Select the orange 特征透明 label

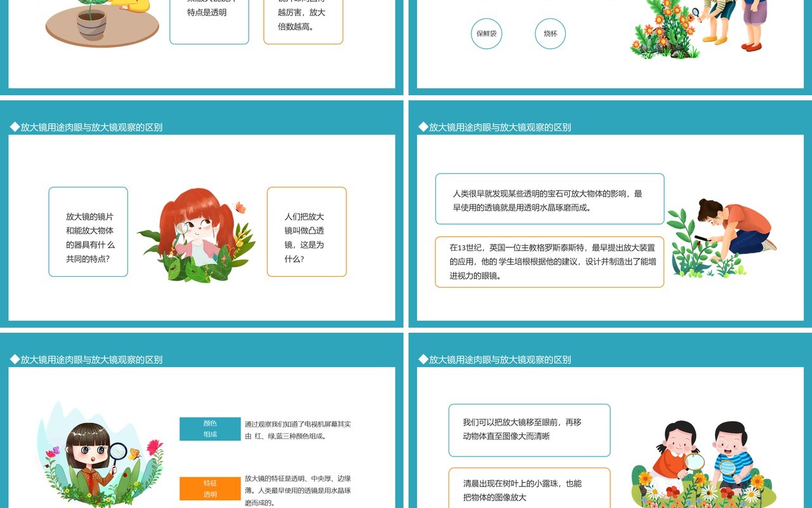click(x=210, y=488)
